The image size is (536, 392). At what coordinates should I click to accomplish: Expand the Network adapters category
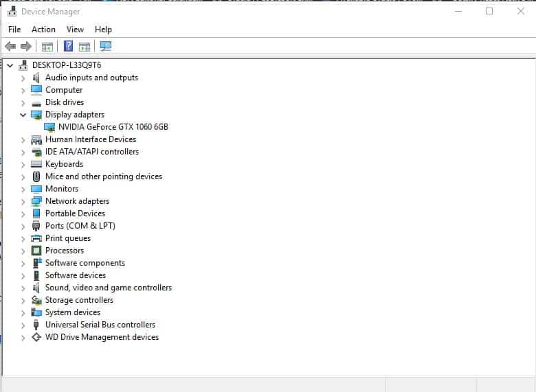click(23, 201)
